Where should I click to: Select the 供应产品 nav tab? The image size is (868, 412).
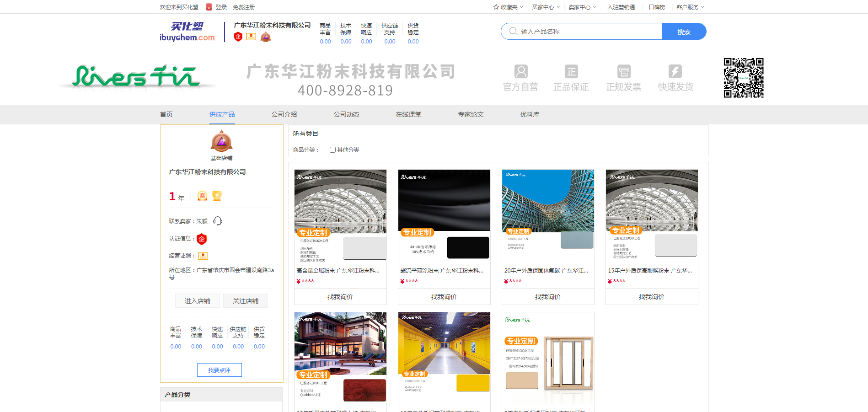click(222, 114)
